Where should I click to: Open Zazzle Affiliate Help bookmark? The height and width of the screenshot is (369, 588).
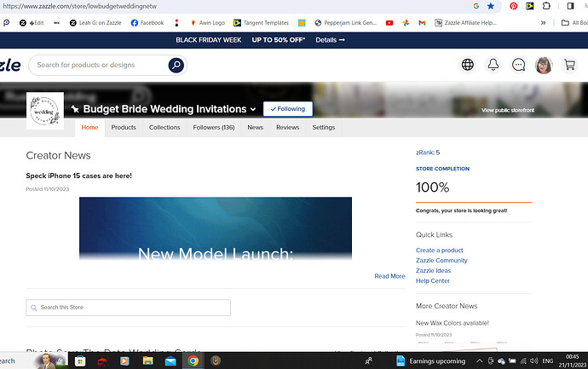(x=465, y=23)
